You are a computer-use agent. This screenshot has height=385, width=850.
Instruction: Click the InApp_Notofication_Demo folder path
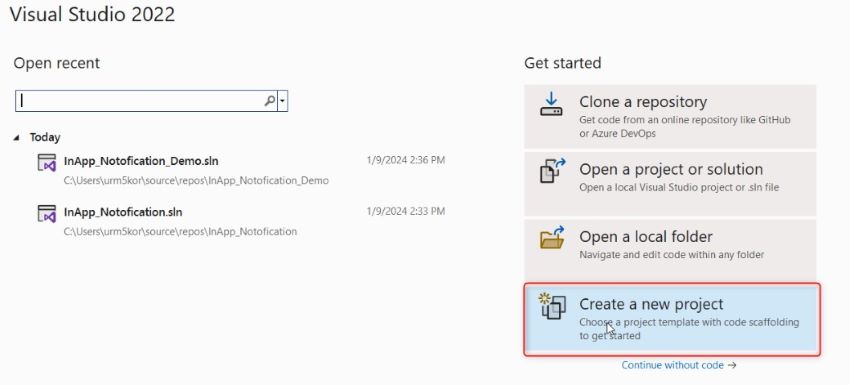point(196,181)
